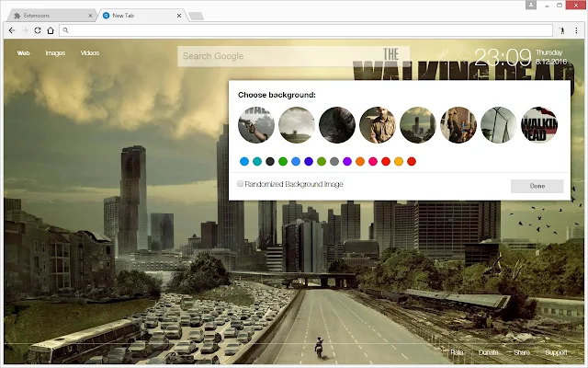588x368 pixels.
Task: Pick the amber yellow color swatch
Action: click(399, 162)
